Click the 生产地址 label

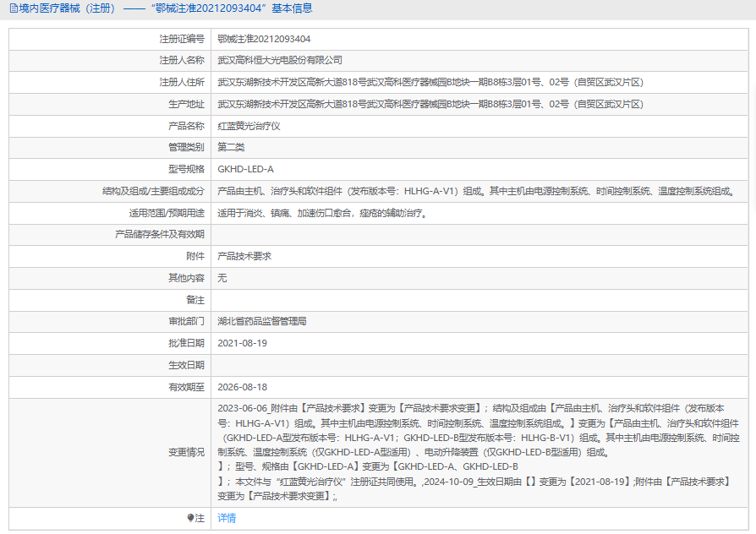point(186,104)
